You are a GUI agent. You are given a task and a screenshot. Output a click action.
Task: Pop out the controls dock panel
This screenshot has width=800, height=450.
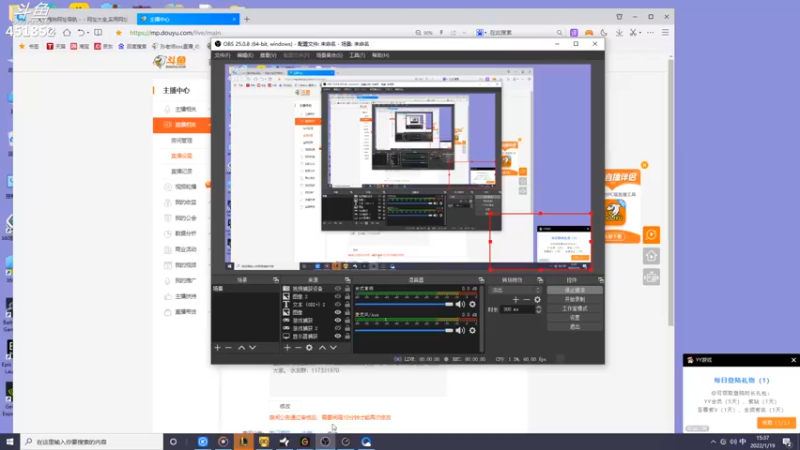point(601,280)
